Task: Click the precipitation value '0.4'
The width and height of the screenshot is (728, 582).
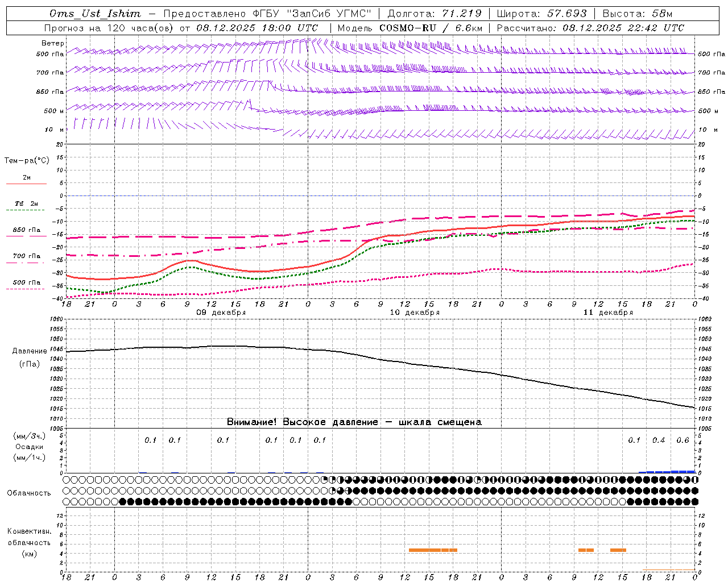Action: pyautogui.click(x=659, y=440)
